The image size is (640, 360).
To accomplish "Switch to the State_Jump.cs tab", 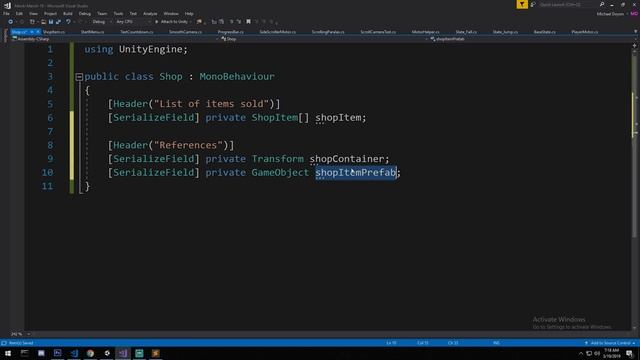I will tap(505, 32).
